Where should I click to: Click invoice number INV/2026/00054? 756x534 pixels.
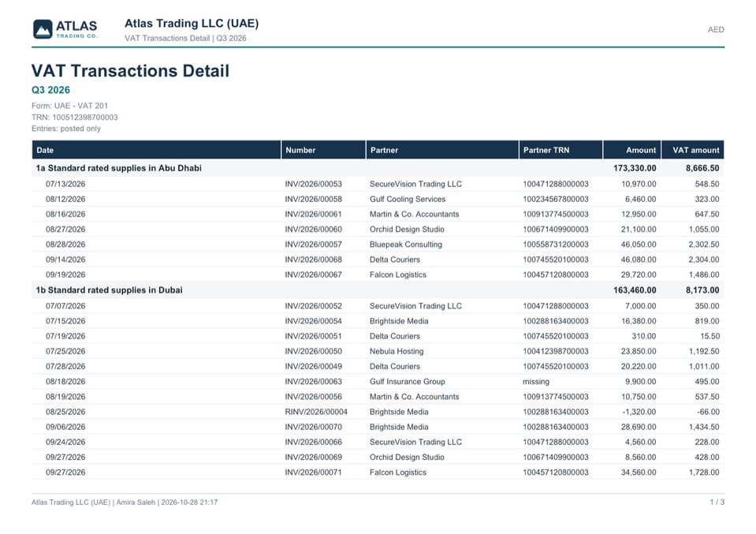point(314,321)
